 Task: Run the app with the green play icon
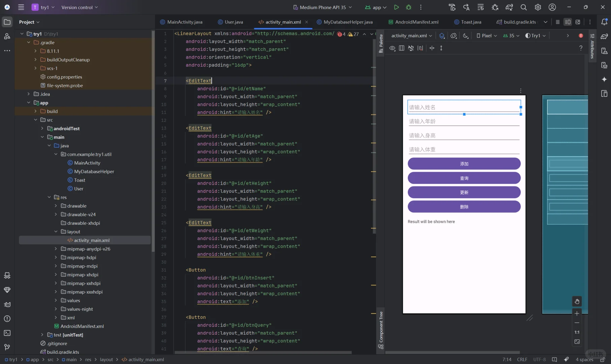coord(396,7)
